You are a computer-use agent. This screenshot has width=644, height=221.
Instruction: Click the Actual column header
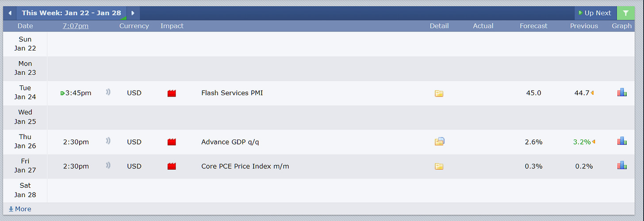pos(483,26)
